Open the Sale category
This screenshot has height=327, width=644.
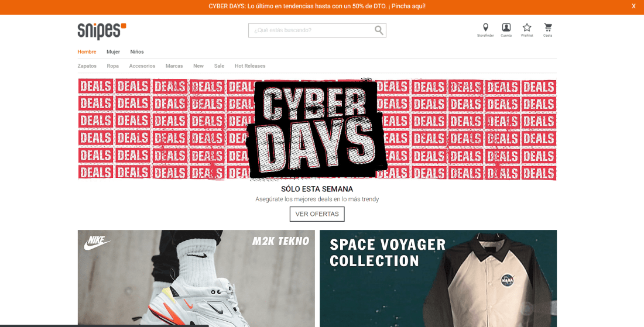tap(219, 66)
